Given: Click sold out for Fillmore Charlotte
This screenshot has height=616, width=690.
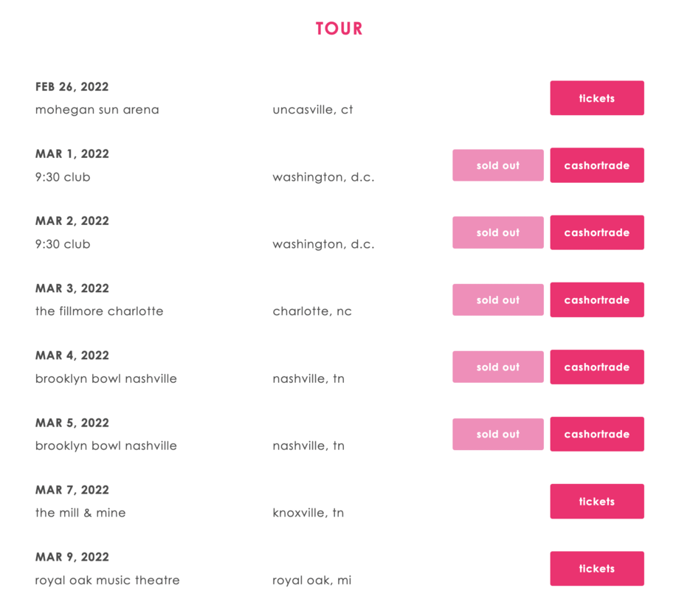Looking at the screenshot, I should (497, 300).
